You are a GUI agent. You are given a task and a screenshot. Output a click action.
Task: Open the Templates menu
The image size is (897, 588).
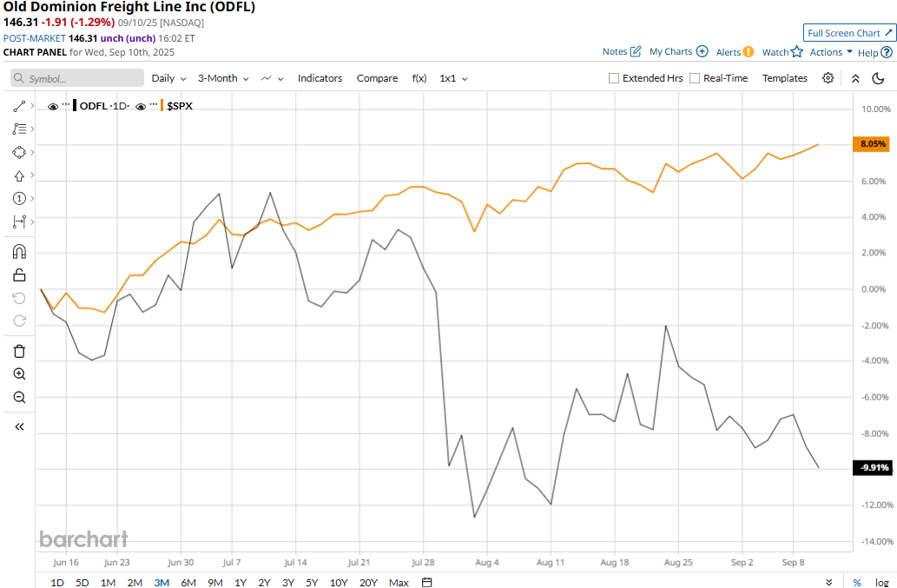click(784, 78)
